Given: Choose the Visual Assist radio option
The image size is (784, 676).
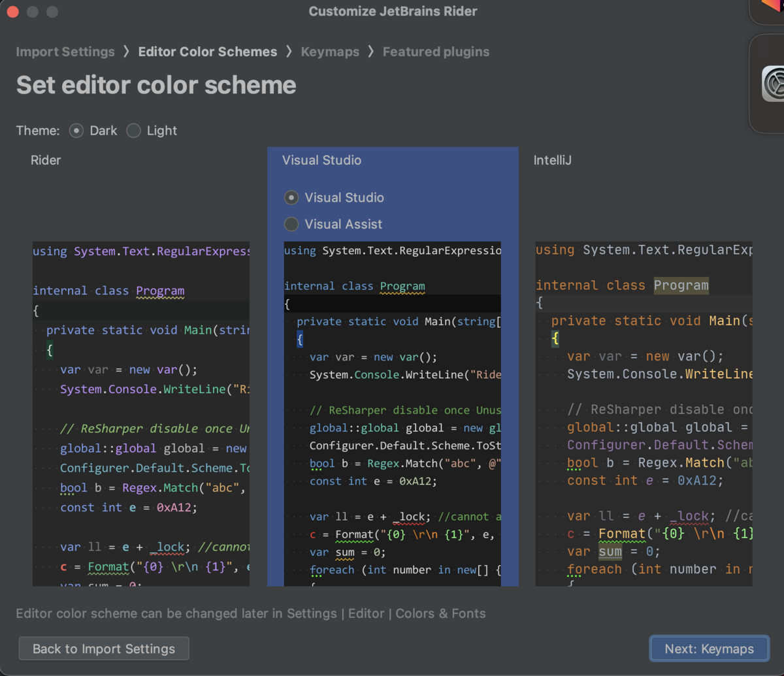Looking at the screenshot, I should click(291, 224).
